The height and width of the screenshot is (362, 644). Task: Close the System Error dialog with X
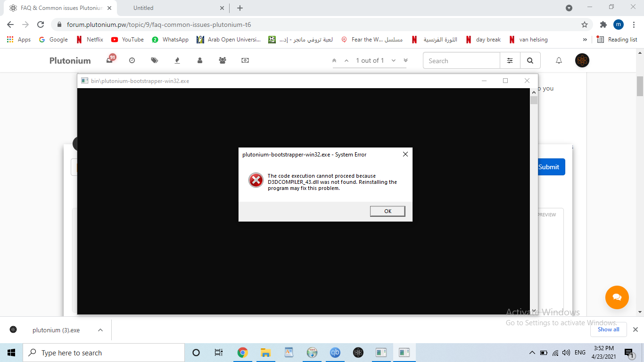pyautogui.click(x=405, y=154)
